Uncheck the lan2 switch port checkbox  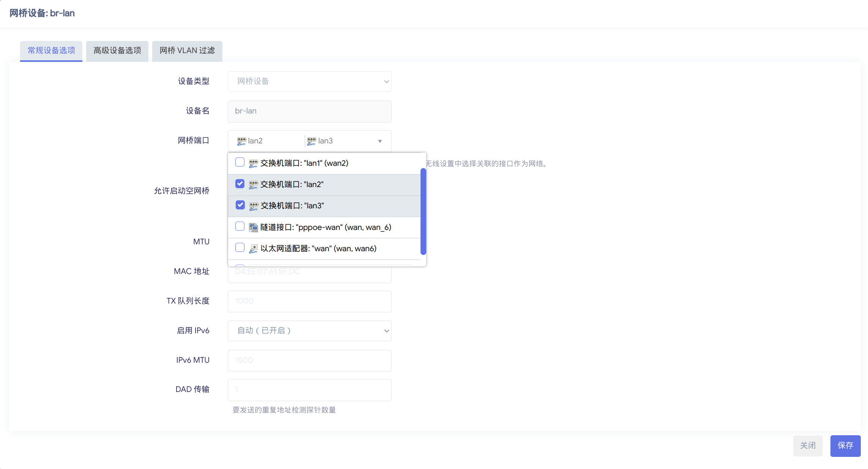[240, 184]
